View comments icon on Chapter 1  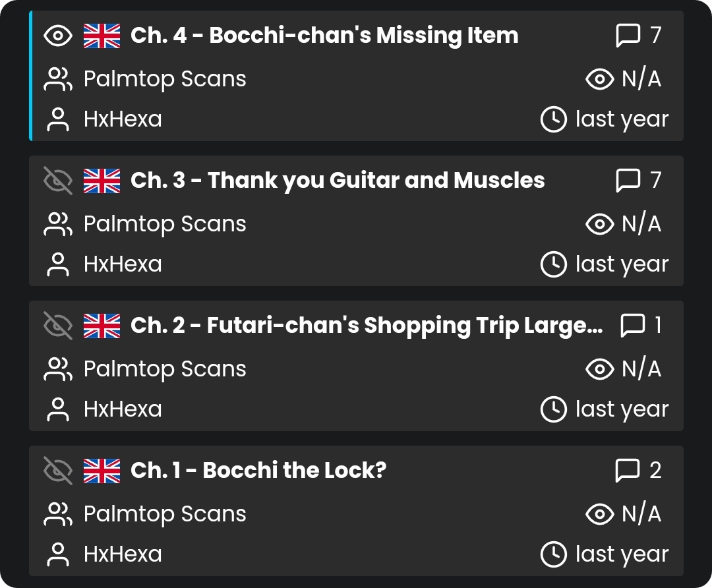pos(628,471)
